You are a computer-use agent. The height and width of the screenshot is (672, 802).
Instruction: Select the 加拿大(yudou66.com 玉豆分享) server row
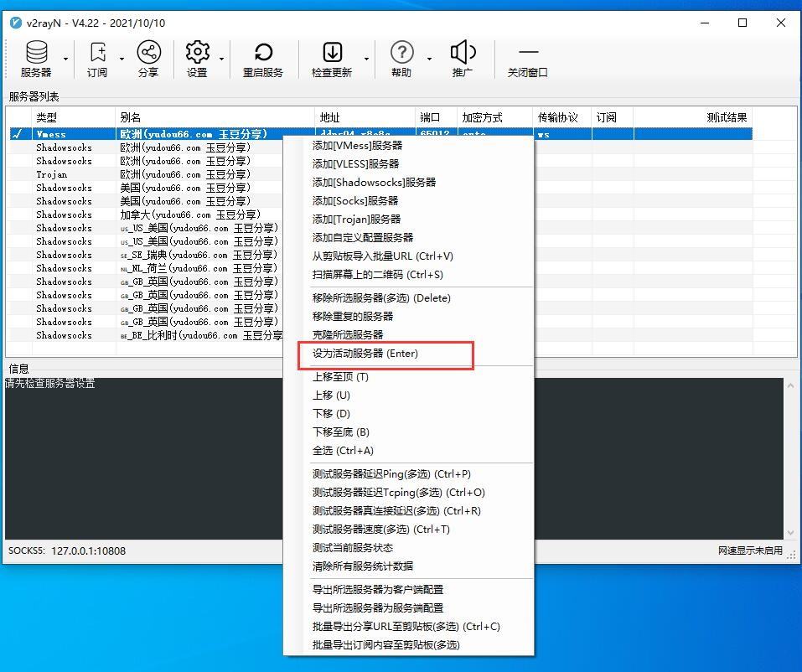click(147, 215)
